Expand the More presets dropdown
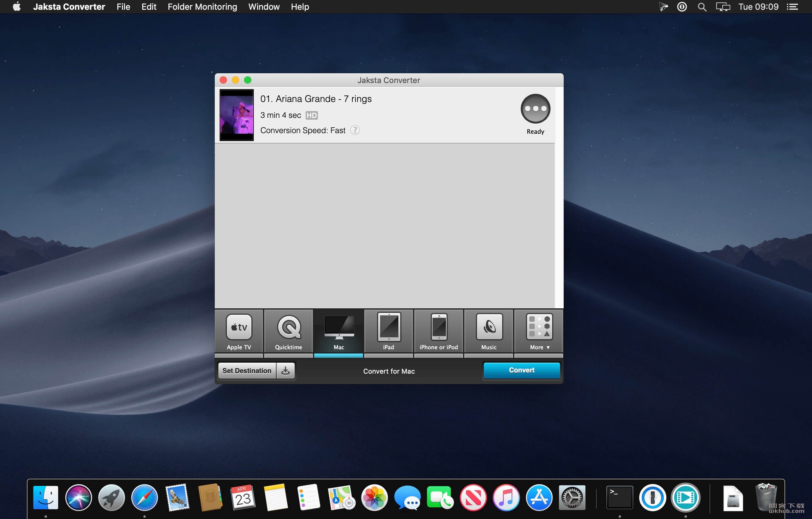Screen dimensions: 812x519 tap(539, 331)
